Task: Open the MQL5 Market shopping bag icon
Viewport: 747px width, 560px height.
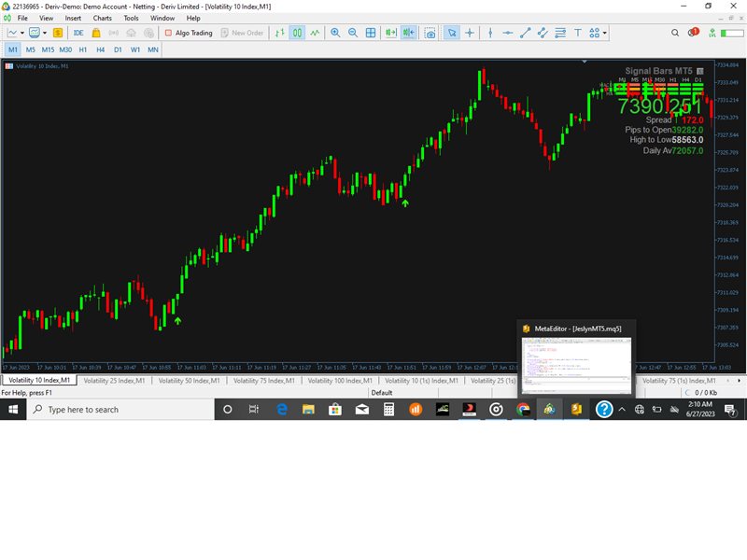Action: point(96,33)
